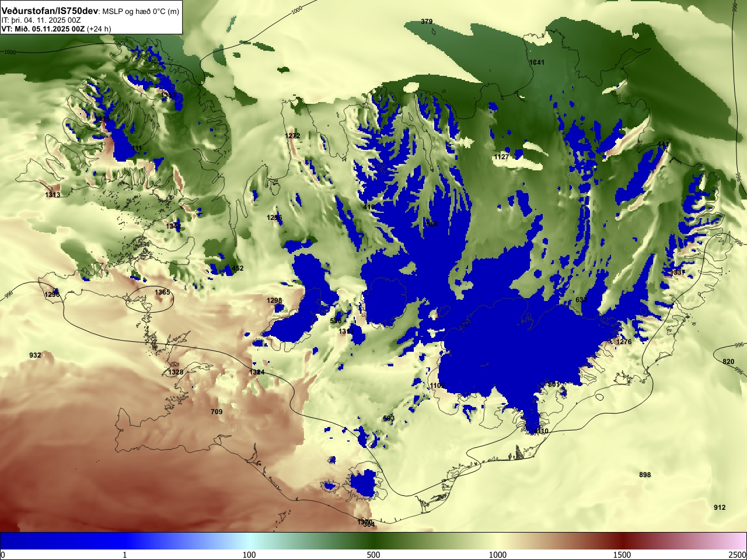747x560 pixels.
Task: Select the height value 912
Action: [720, 508]
